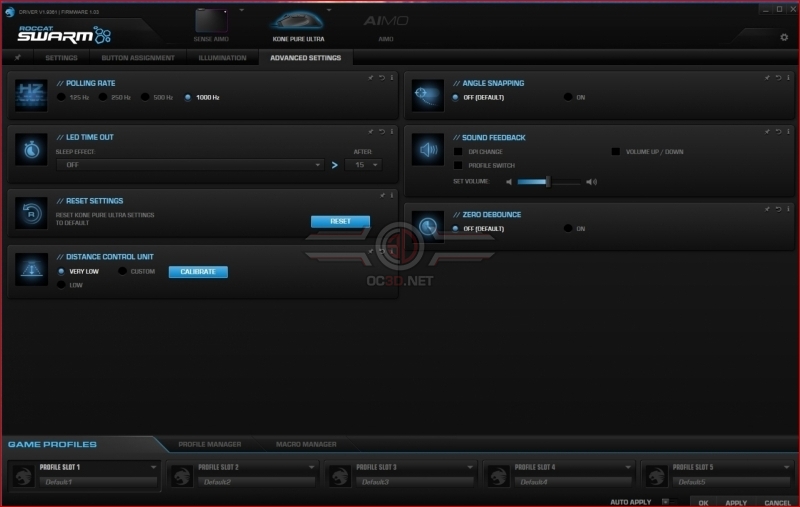
Task: Adjust the Set Volume slider
Action: (x=549, y=182)
